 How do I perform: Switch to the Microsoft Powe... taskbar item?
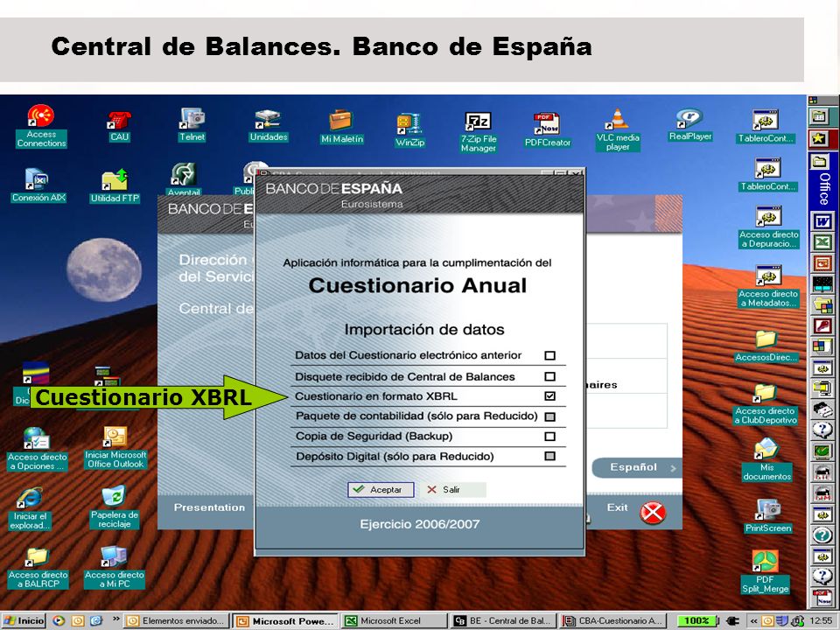click(x=286, y=621)
